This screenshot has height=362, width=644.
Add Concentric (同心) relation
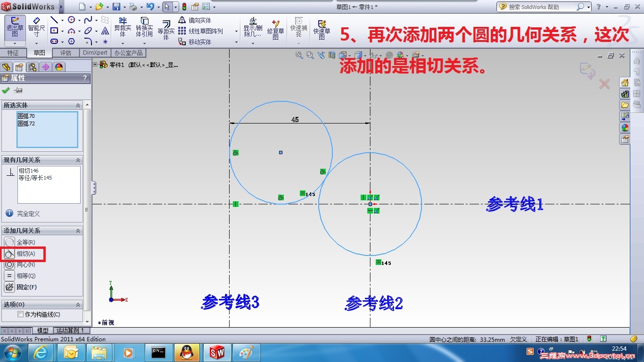click(x=20, y=264)
